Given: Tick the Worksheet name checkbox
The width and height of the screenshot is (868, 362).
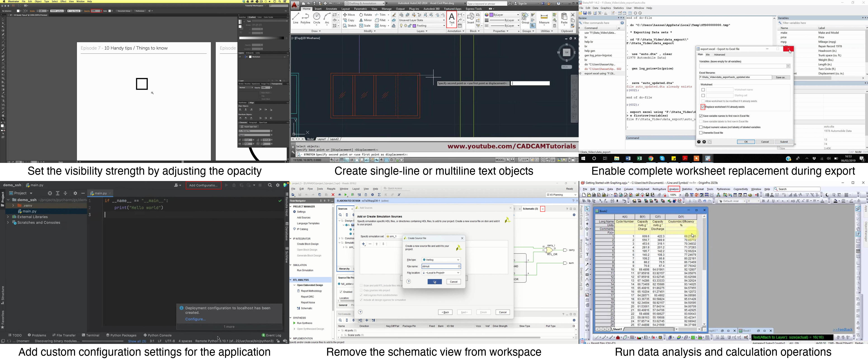Looking at the screenshot, I should [x=703, y=90].
